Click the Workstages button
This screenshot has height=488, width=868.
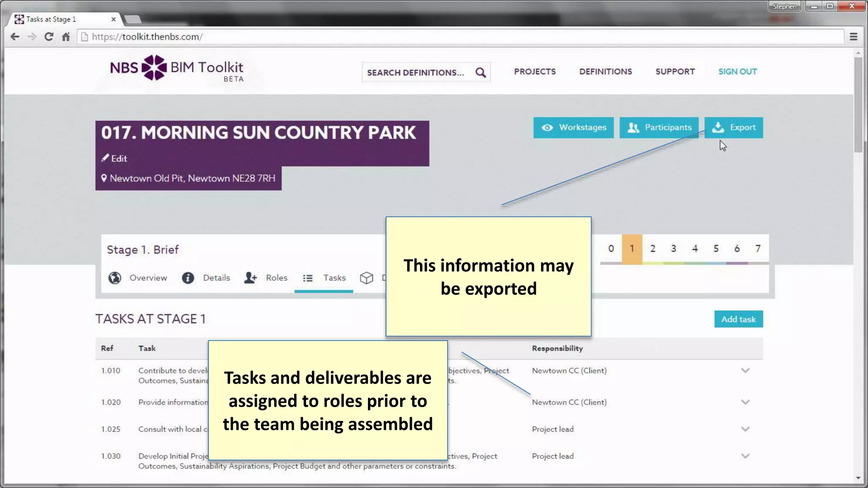(573, 128)
